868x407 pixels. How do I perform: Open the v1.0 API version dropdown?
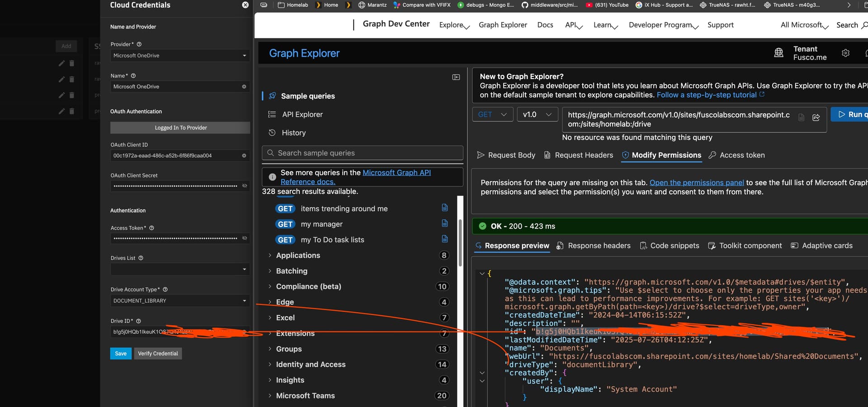click(538, 115)
